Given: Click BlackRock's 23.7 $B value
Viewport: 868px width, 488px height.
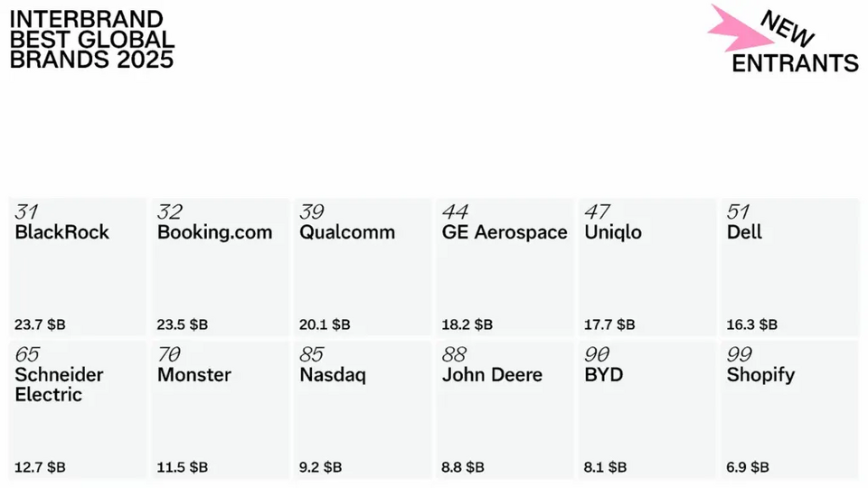Looking at the screenshot, I should coord(41,324).
